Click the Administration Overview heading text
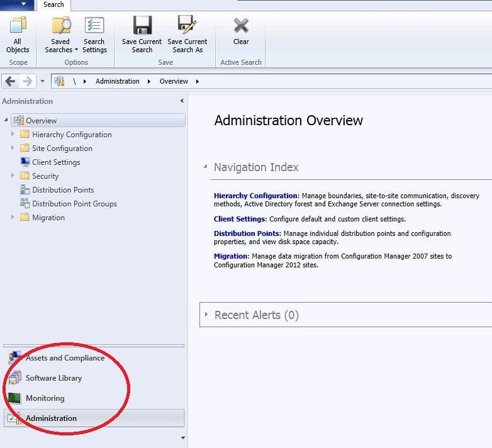The image size is (492, 448). [288, 120]
